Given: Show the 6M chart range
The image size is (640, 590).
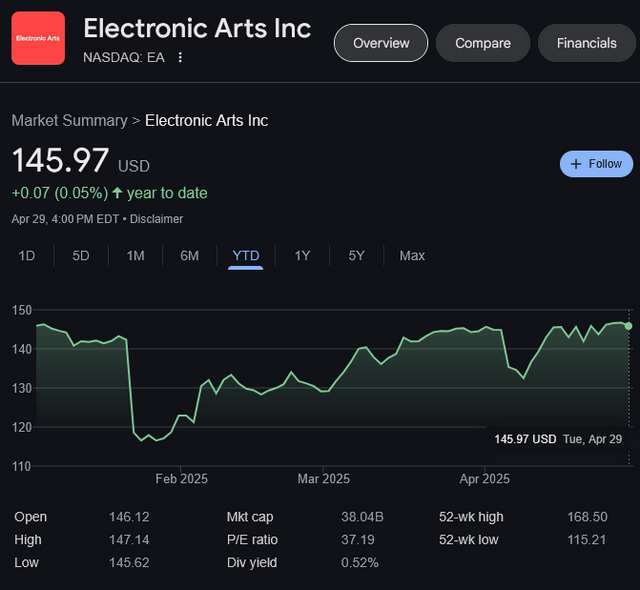Looking at the screenshot, I should 189,256.
